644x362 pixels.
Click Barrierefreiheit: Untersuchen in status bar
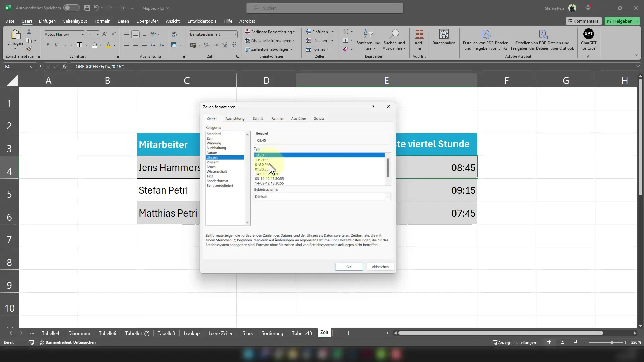[x=68, y=342]
